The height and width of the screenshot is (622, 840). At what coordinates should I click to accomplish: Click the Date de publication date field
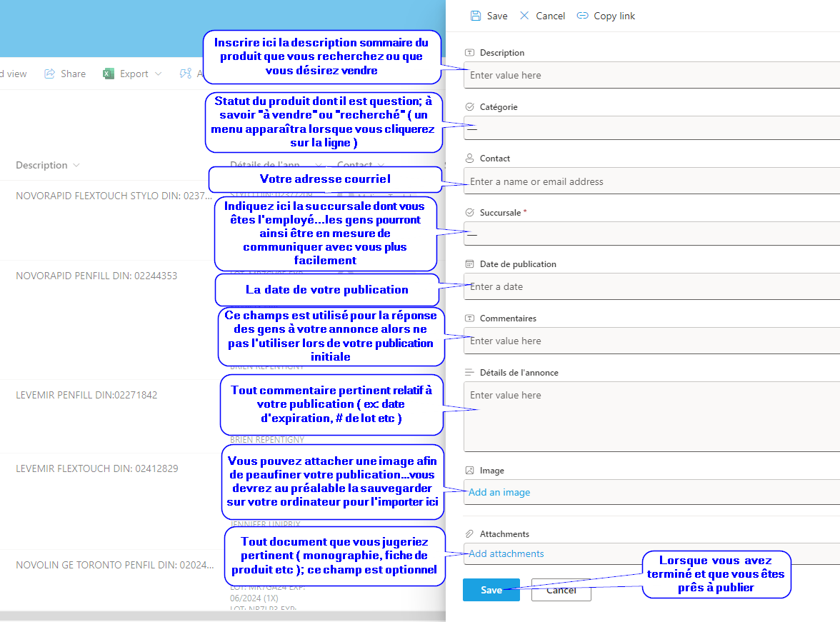click(x=651, y=286)
